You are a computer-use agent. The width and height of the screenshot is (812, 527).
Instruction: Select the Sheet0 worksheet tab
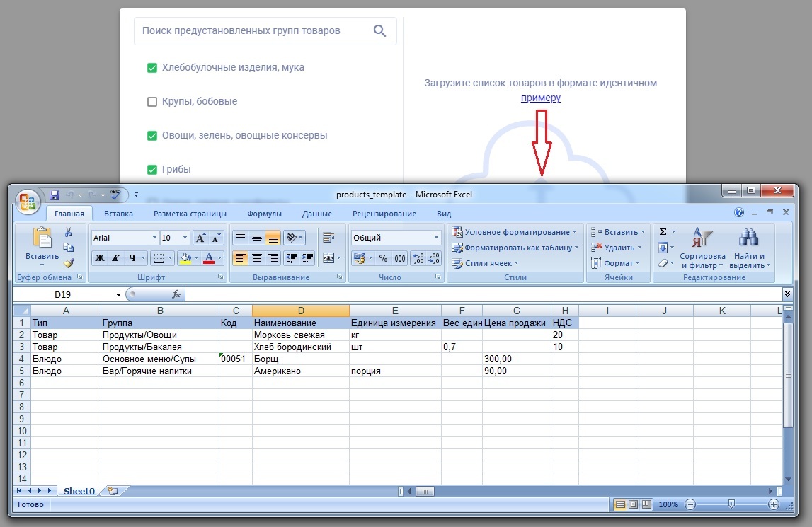click(79, 492)
